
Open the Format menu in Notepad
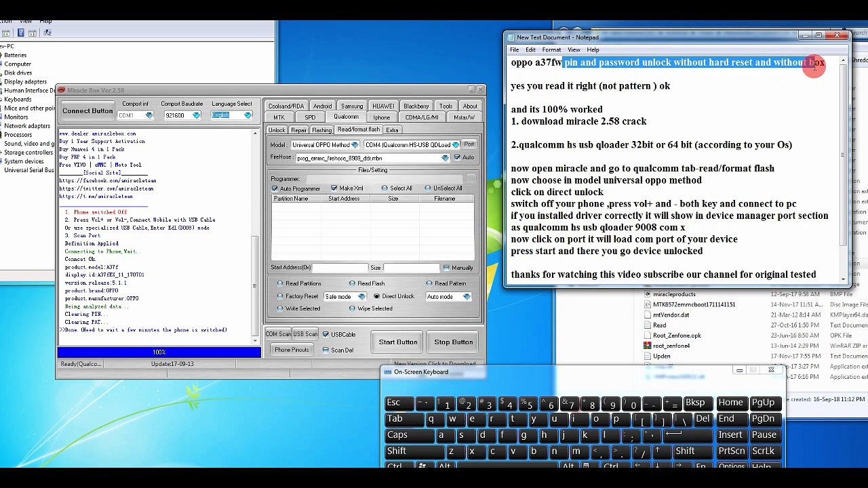tap(551, 49)
